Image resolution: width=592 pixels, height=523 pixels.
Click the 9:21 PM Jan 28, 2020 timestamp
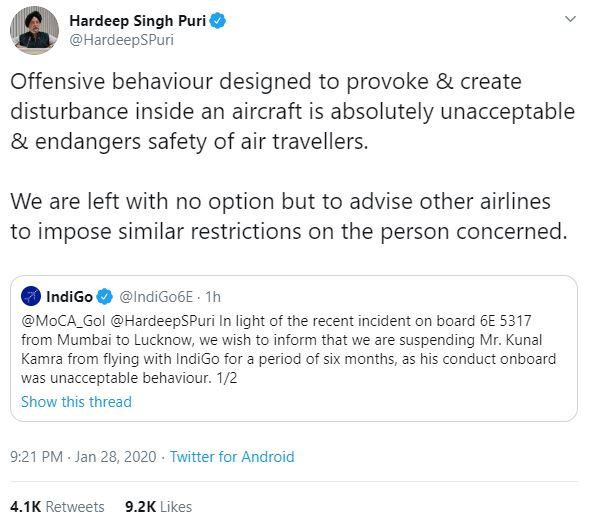(83, 457)
